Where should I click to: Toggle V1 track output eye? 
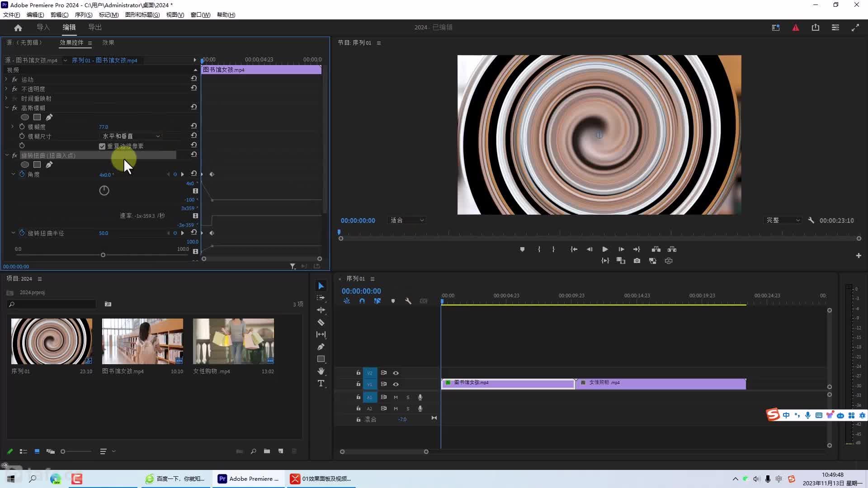[396, 384]
